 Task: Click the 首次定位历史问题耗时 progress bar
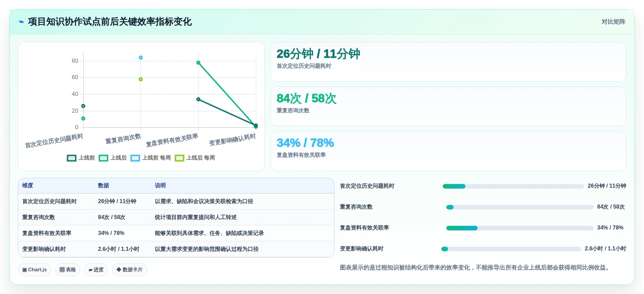513,186
